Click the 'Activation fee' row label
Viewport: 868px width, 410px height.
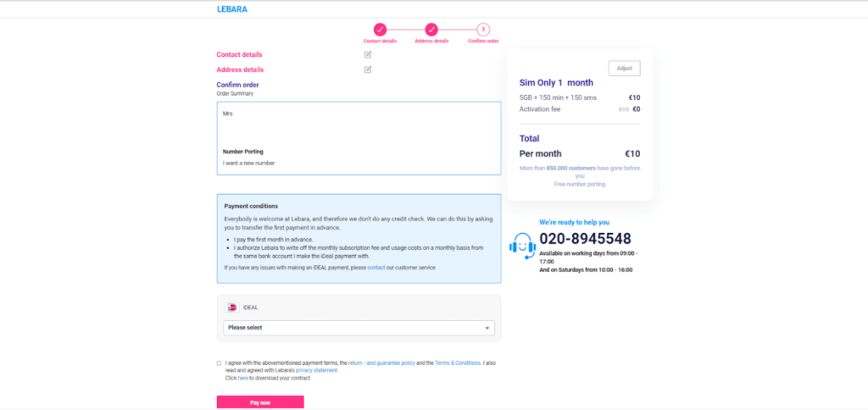(540, 109)
